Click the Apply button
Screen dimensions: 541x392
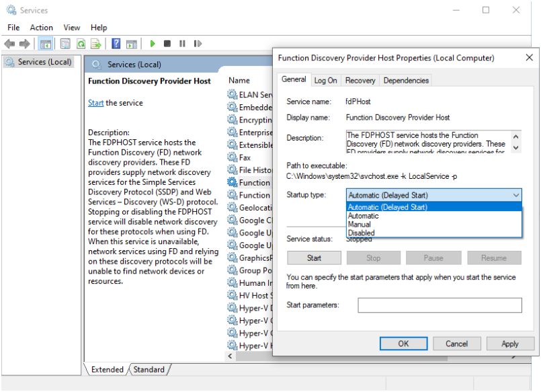tap(509, 344)
